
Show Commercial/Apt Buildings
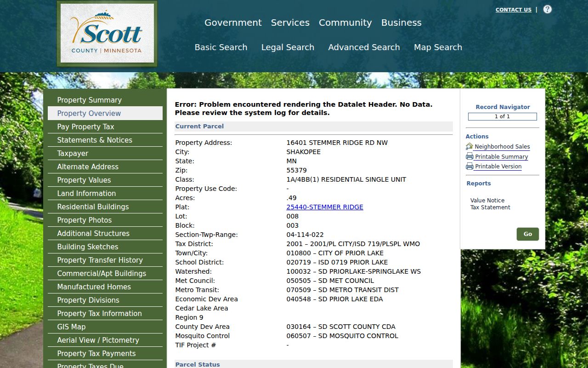(x=105, y=273)
